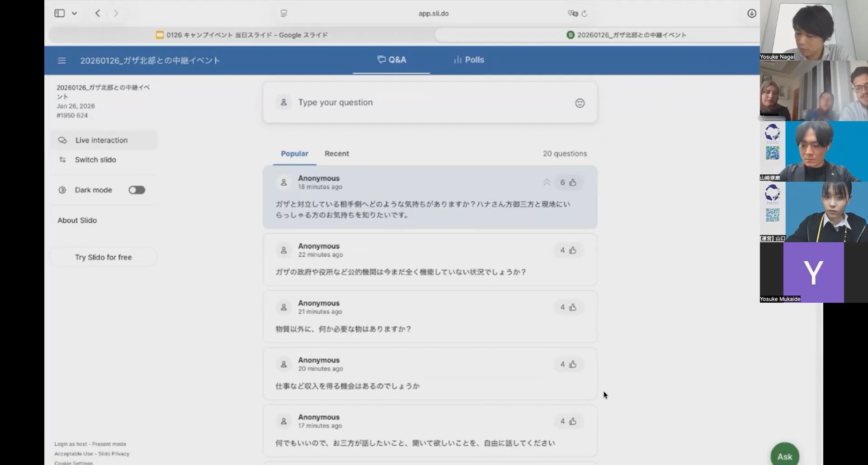This screenshot has height=465, width=868.
Task: Upvote the top question with 6 likes
Action: (x=572, y=183)
